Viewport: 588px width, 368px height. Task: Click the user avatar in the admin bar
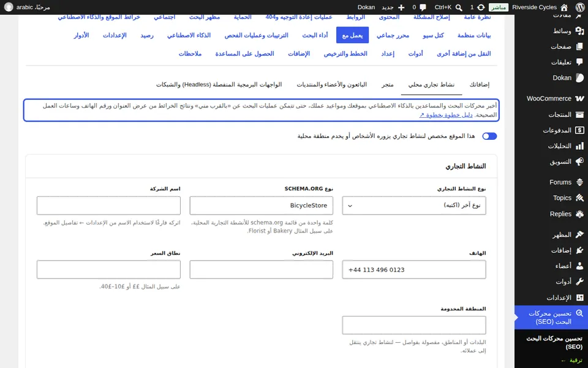point(9,7)
